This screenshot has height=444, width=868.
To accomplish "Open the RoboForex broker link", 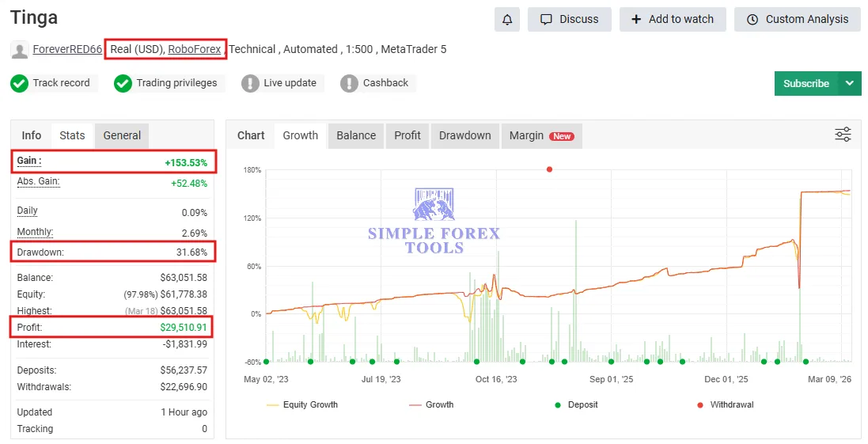I will (x=195, y=49).
